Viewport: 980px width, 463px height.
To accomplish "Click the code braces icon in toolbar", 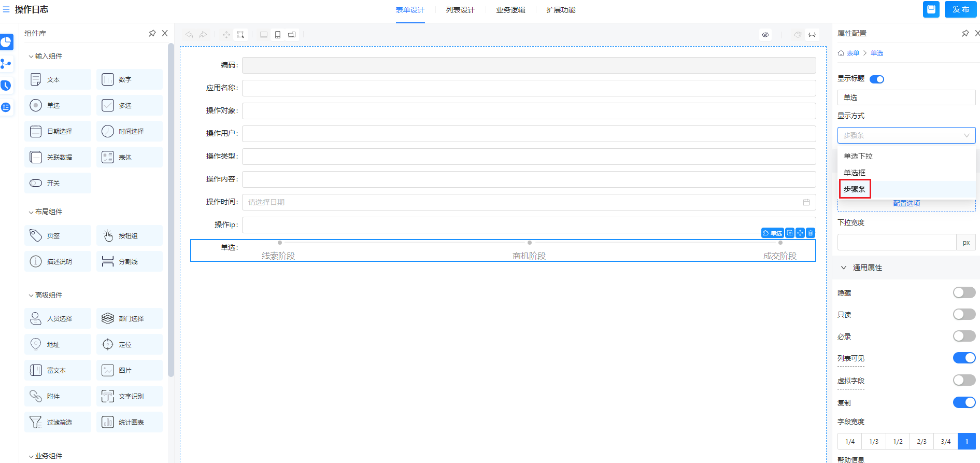I will click(812, 35).
